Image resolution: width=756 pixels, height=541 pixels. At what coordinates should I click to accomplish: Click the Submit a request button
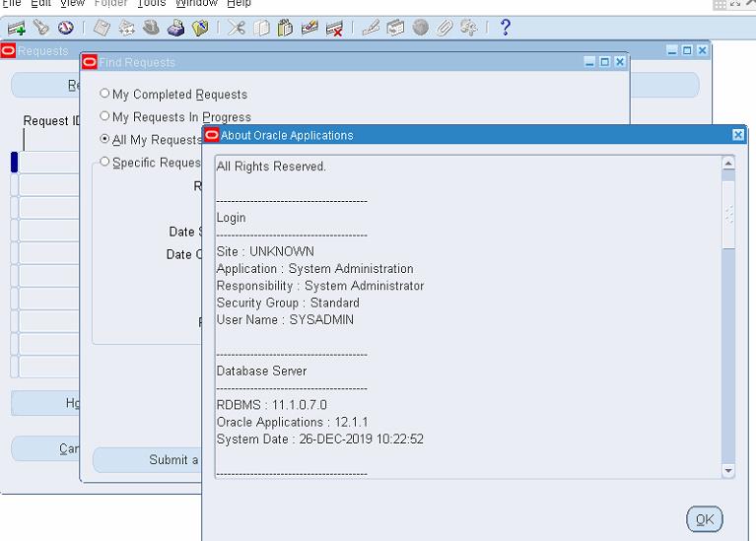click(147, 459)
